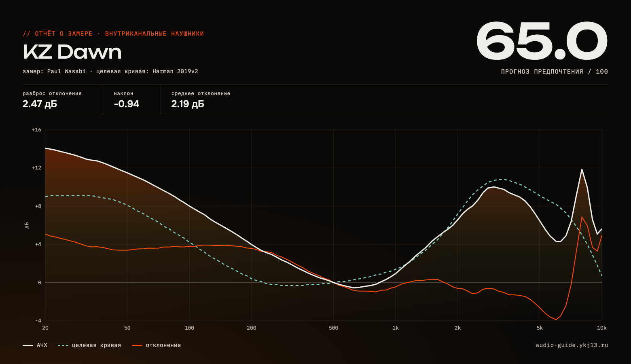Click the ПРОГНОЗ ПРЕДПОЧТЕНИЯ / 100 caption
Screen dimensions: 631x364
(555, 72)
